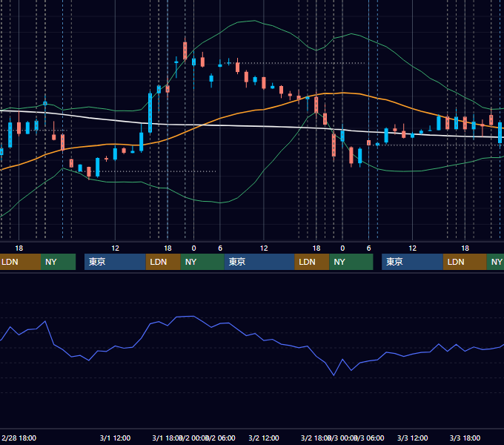Click the 3/1 12:00 date label
The height and width of the screenshot is (445, 504).
[115, 438]
